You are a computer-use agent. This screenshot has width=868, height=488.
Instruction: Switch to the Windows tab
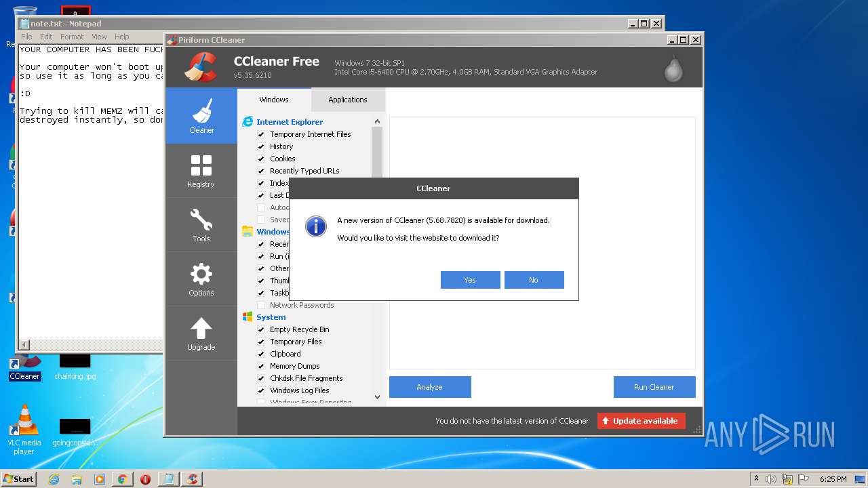pyautogui.click(x=274, y=100)
